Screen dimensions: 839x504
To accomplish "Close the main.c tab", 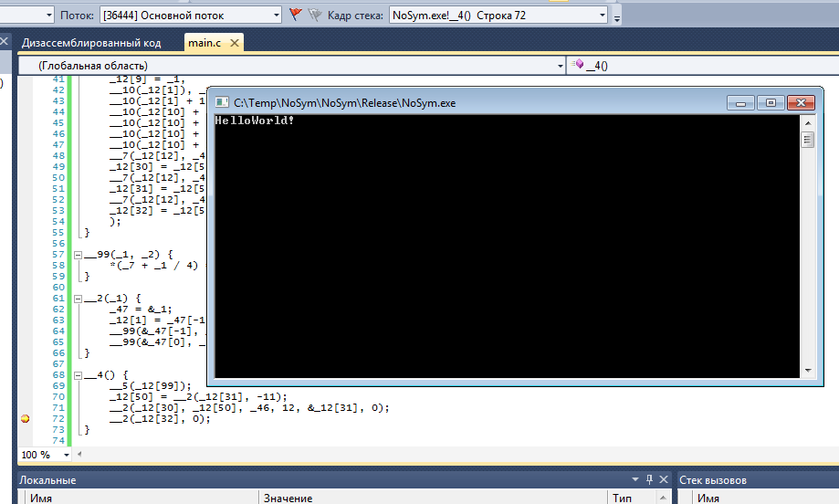I will click(235, 43).
